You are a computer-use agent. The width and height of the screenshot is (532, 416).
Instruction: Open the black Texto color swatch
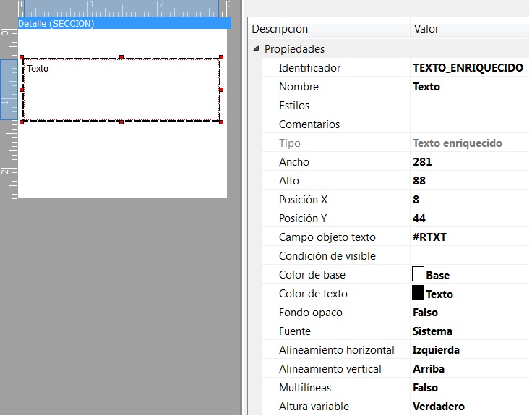coord(418,293)
